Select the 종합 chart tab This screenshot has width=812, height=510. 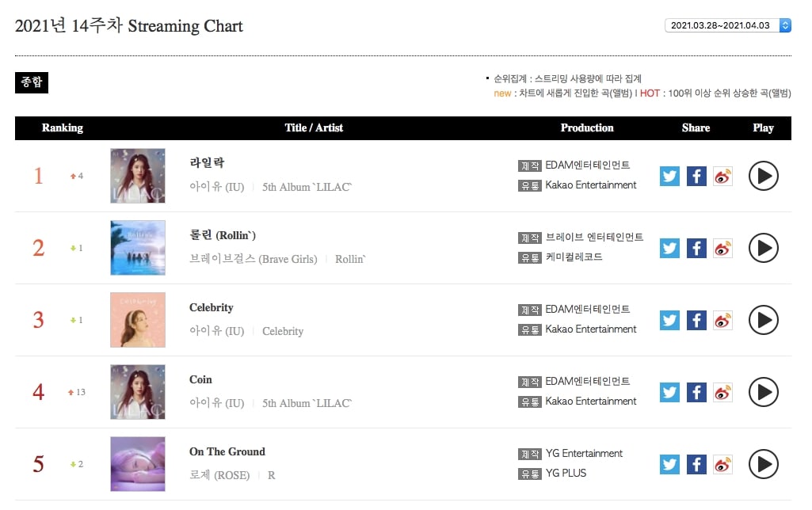pos(32,82)
